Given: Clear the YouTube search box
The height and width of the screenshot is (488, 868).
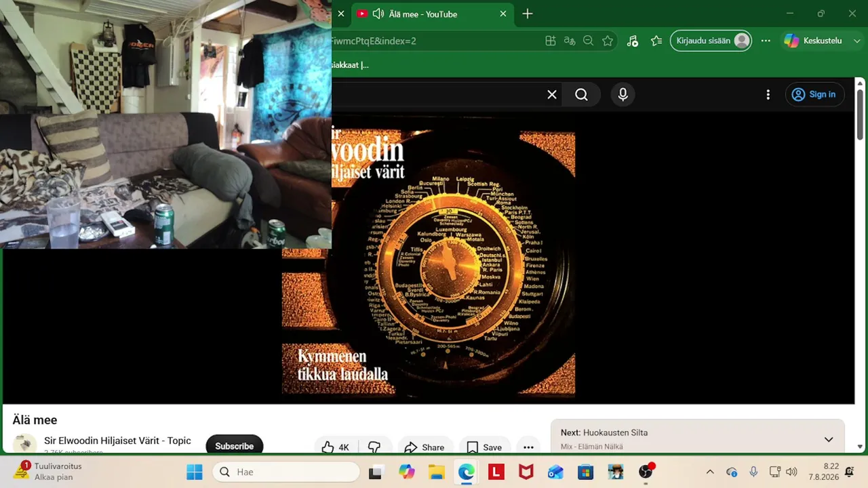Looking at the screenshot, I should [552, 95].
